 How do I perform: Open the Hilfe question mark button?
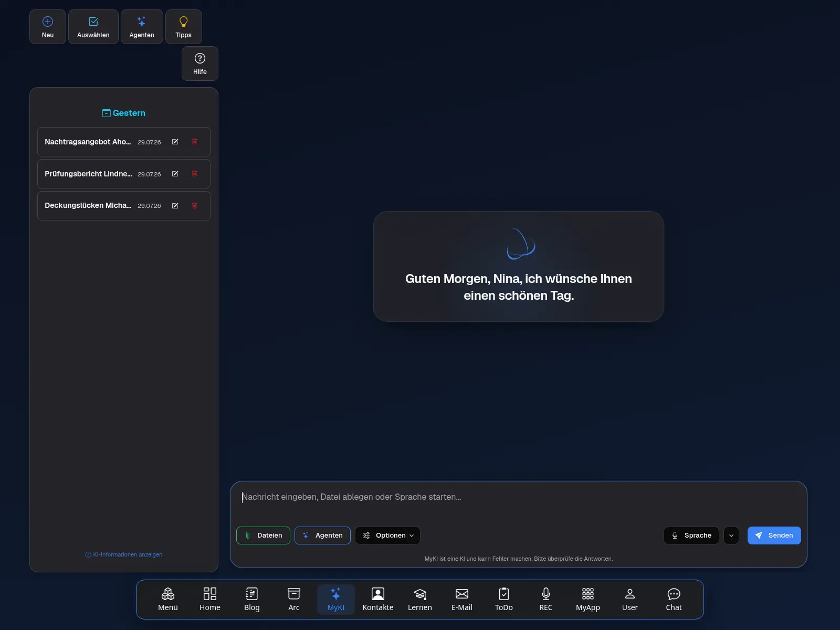click(200, 64)
